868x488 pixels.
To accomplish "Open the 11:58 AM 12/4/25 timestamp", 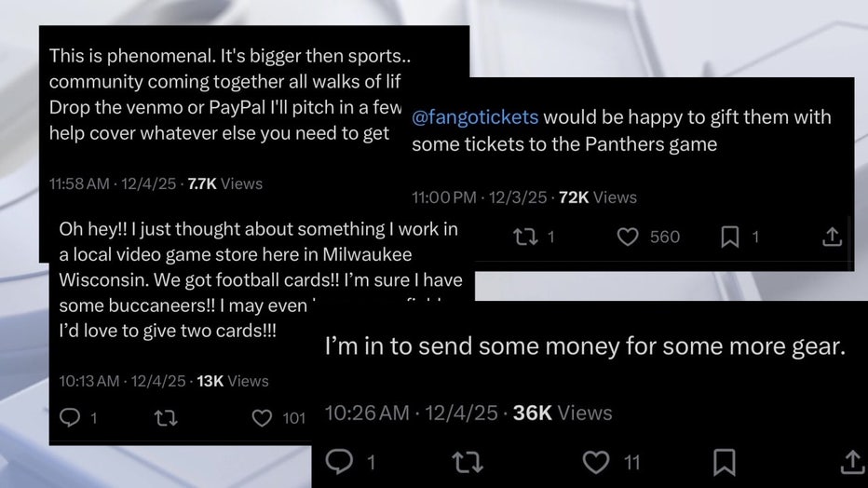I will tap(115, 183).
